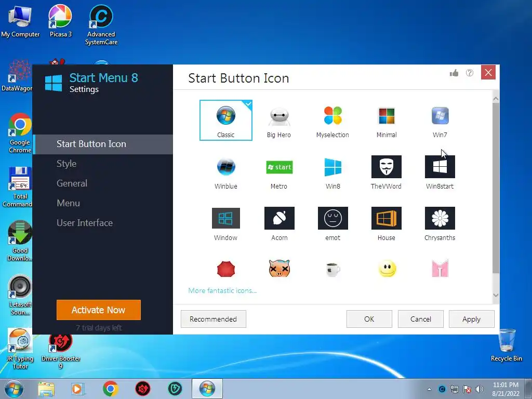Choose the Window start icon

click(226, 224)
